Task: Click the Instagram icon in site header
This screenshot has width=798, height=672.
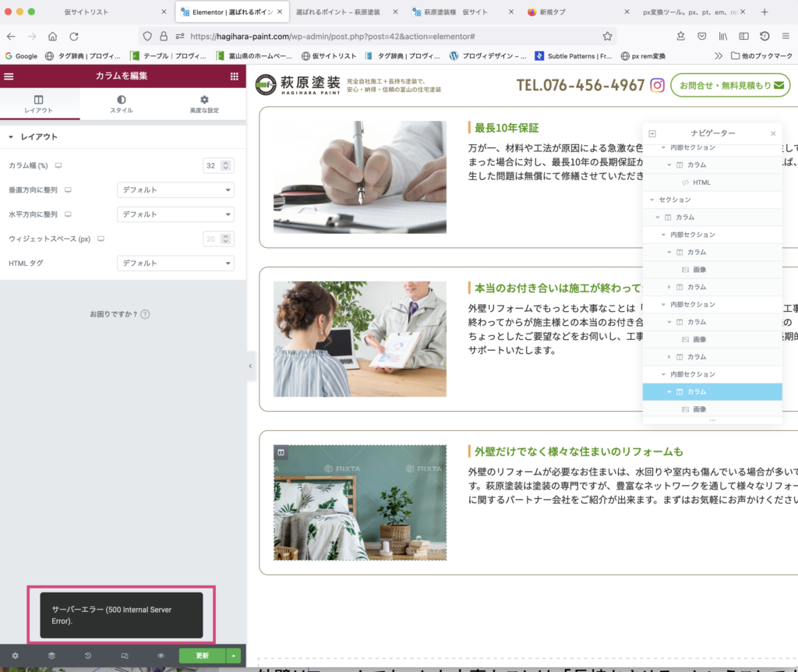Action: click(x=658, y=85)
